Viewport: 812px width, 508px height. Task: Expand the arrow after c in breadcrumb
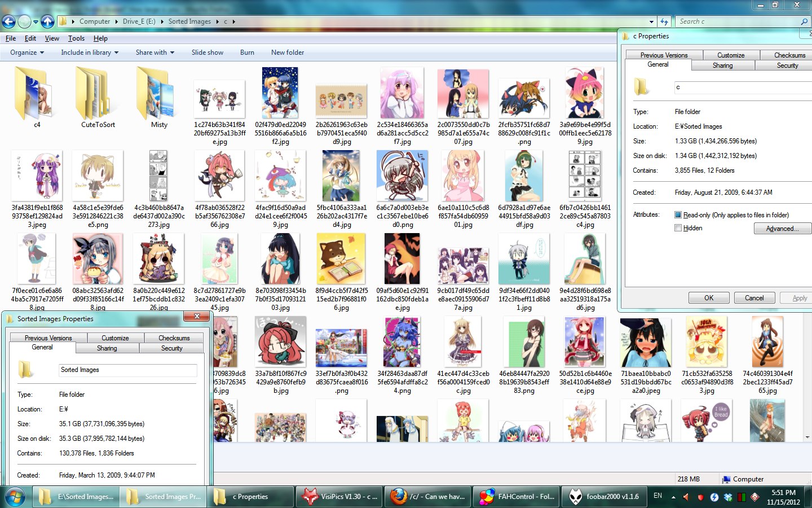234,21
